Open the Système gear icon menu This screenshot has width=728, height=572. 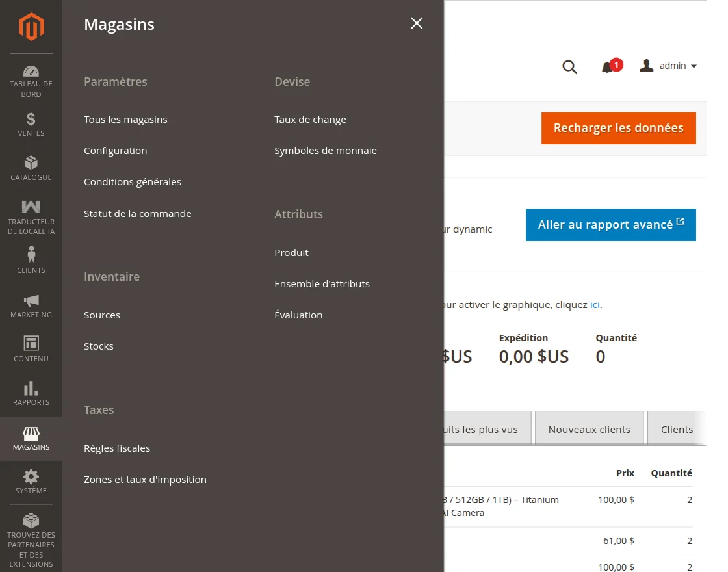(31, 477)
